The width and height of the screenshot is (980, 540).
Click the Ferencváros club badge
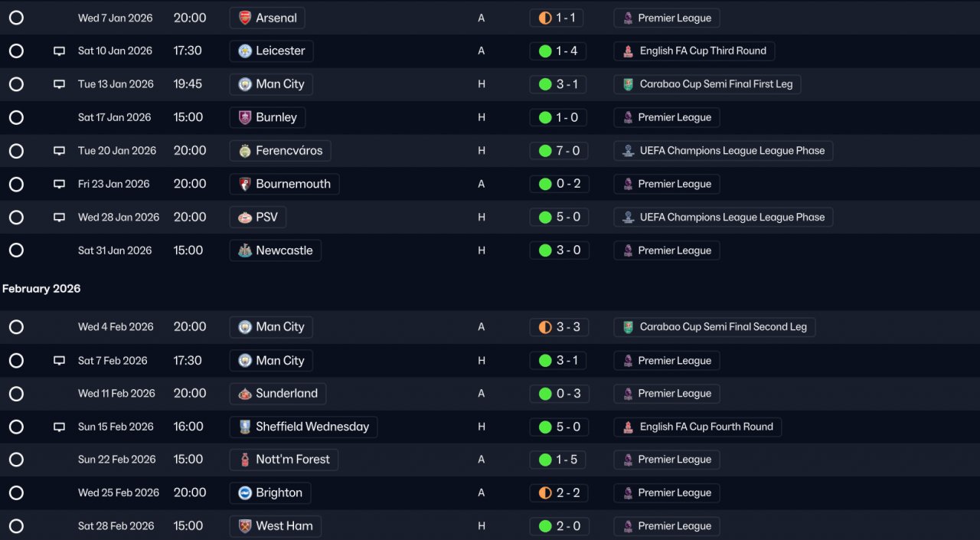click(245, 151)
